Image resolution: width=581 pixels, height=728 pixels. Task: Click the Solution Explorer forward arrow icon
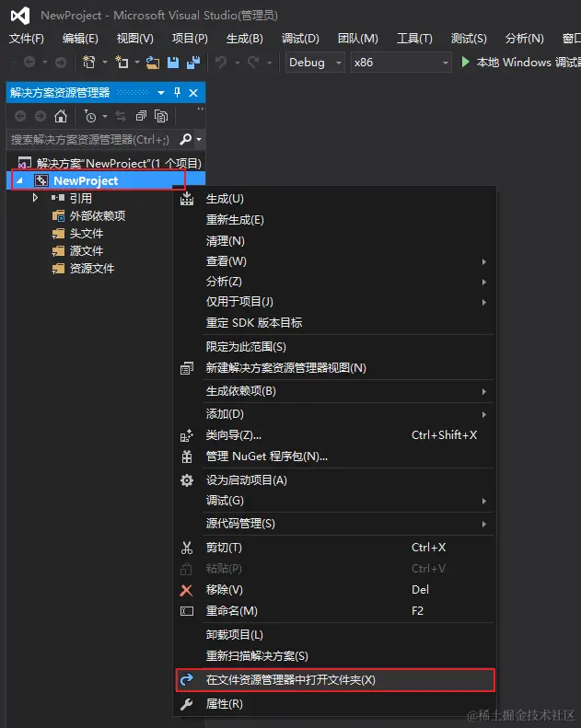pos(41,116)
